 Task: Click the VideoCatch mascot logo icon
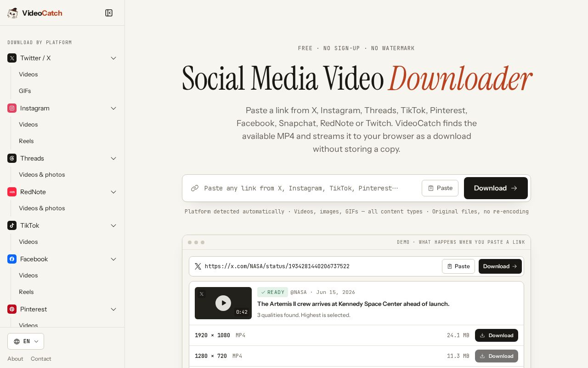tap(12, 13)
